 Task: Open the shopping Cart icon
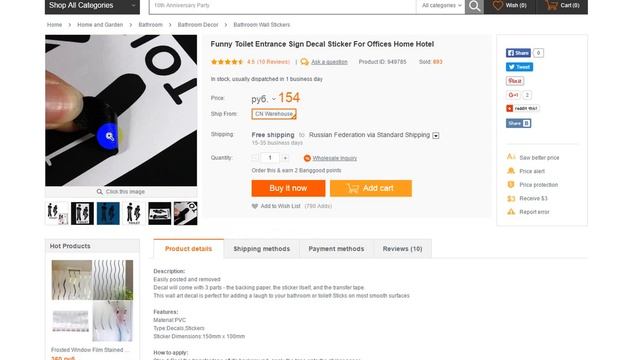pyautogui.click(x=551, y=6)
